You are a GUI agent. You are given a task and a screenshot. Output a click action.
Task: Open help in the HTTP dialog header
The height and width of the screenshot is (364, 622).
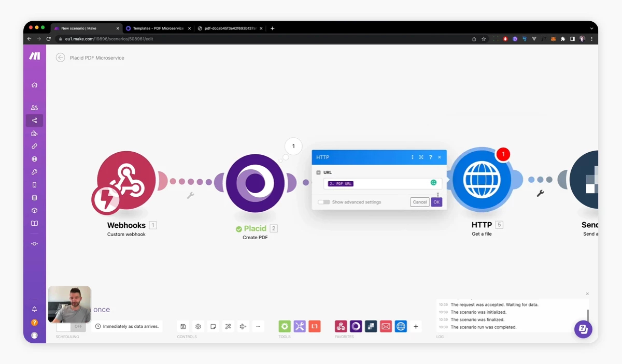[430, 157]
